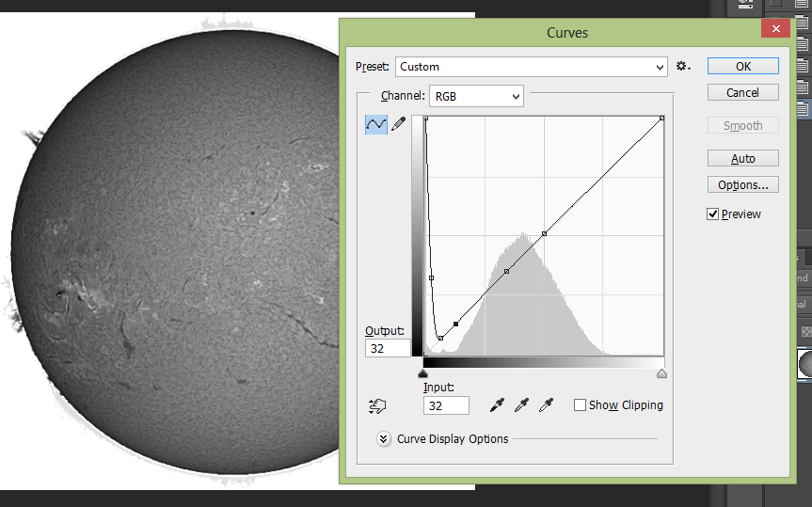Pick the gray point eyedropper
The height and width of the screenshot is (507, 812).
pos(522,405)
